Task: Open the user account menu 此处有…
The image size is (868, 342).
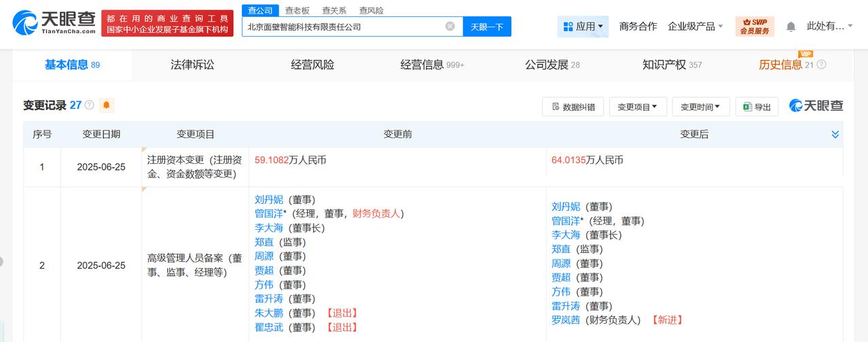Action: (830, 27)
